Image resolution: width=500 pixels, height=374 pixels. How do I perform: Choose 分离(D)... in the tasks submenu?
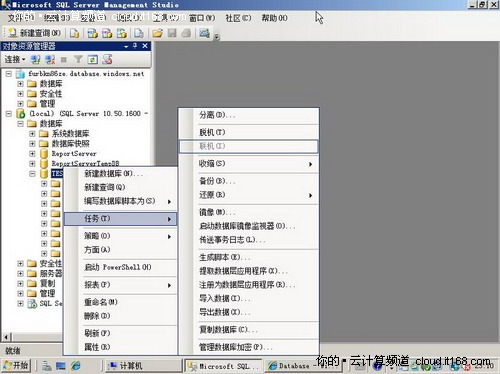click(249, 115)
